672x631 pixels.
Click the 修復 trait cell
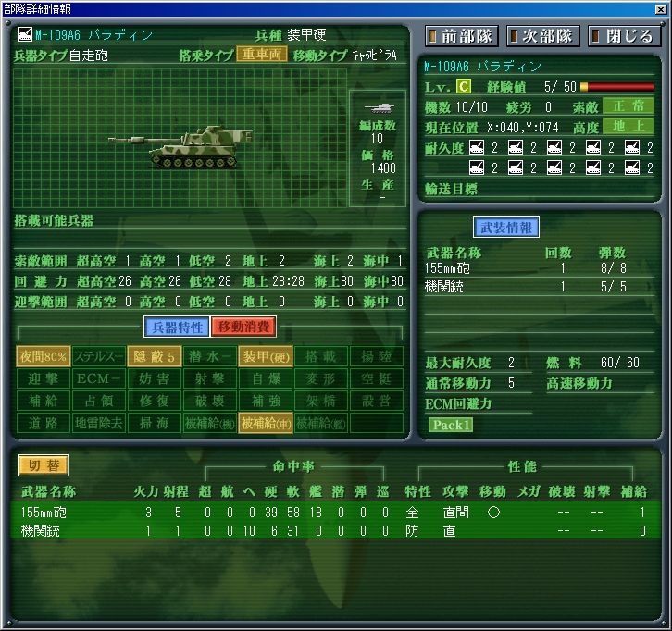pyautogui.click(x=155, y=401)
